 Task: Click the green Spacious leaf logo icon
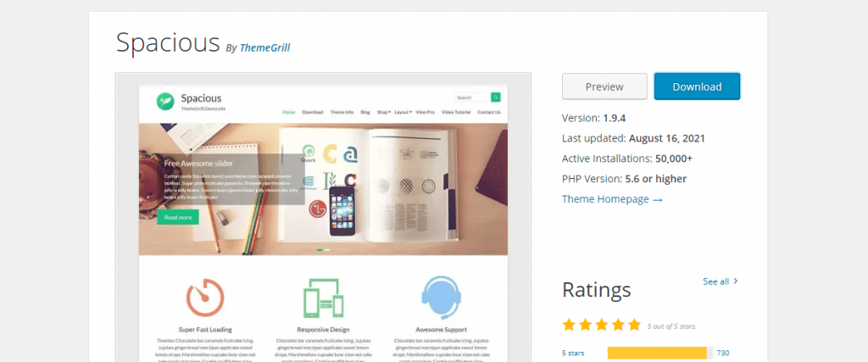(165, 101)
